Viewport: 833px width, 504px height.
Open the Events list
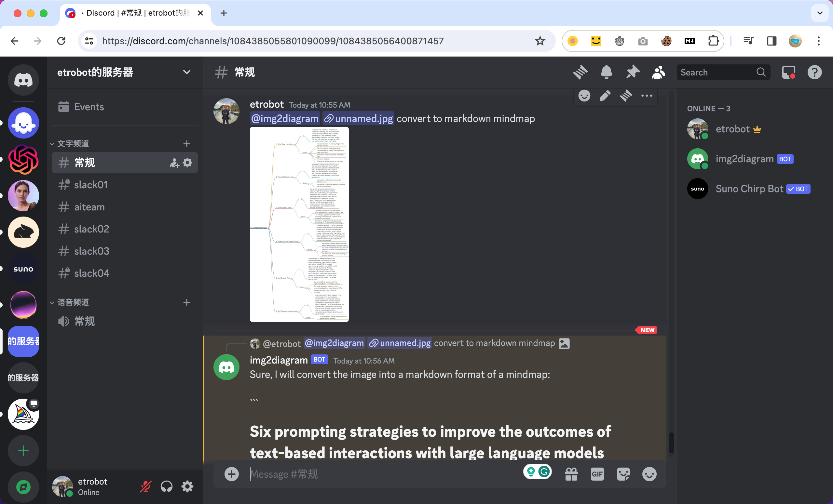coord(89,107)
